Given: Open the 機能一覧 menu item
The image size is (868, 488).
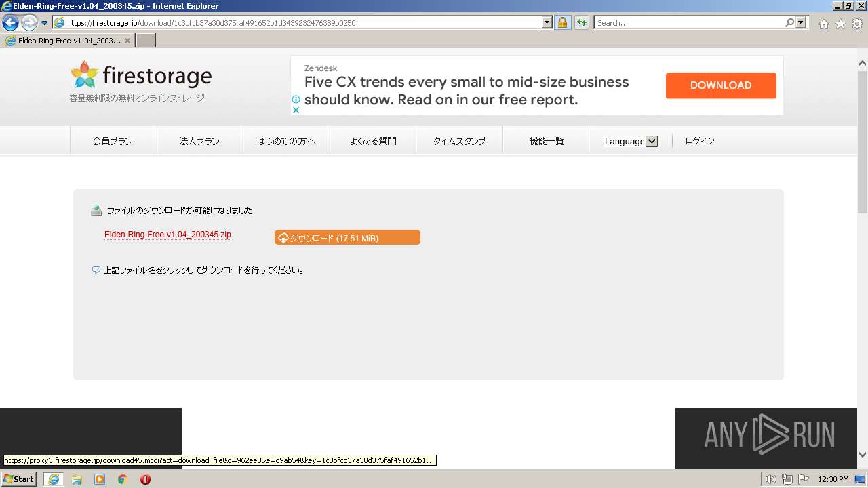Looking at the screenshot, I should pyautogui.click(x=547, y=141).
